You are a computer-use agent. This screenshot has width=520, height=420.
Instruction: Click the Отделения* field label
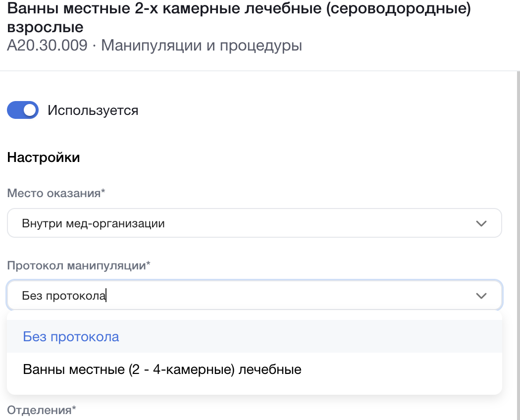coord(42,410)
